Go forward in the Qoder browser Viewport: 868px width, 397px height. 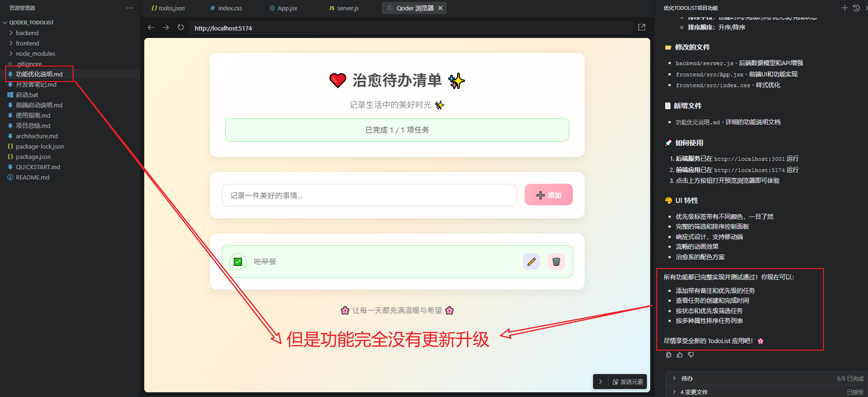coord(166,28)
